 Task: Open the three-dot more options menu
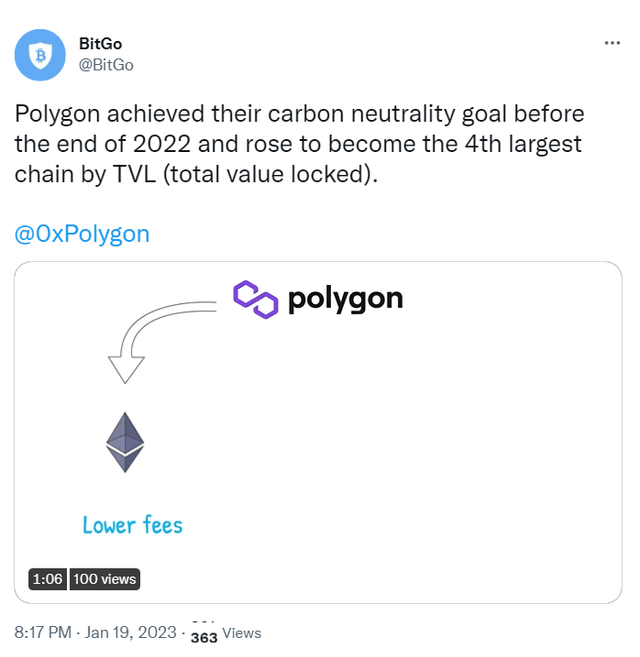pos(611,44)
